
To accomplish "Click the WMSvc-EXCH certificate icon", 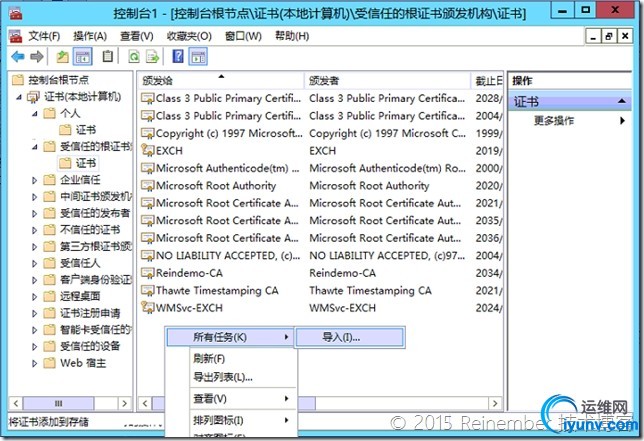I will tap(147, 308).
